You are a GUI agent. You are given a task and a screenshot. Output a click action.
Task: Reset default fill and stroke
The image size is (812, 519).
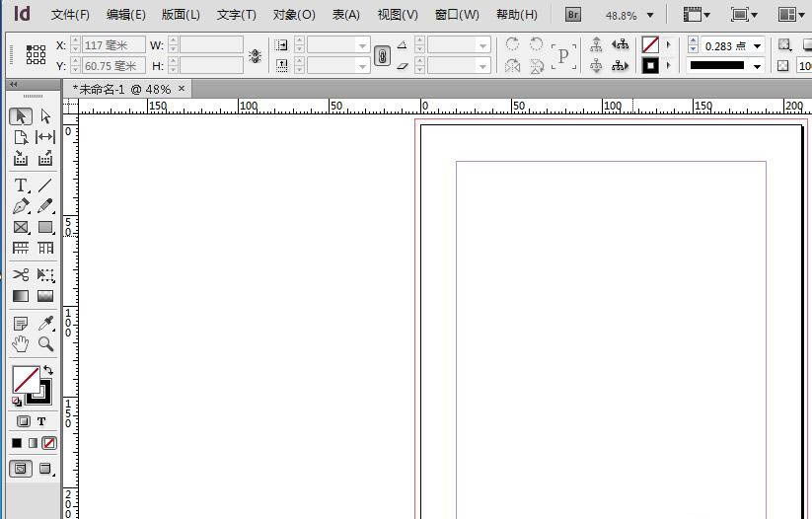17,402
